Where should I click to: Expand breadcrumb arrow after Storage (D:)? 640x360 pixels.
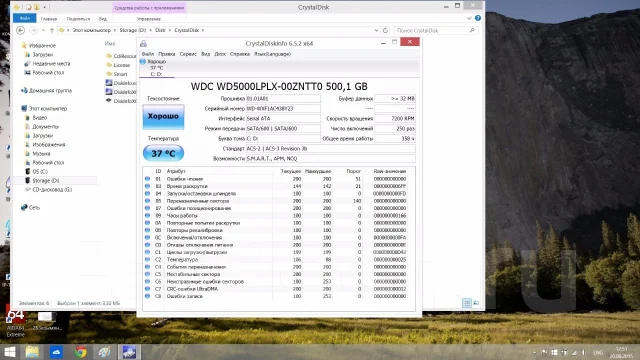(150, 30)
